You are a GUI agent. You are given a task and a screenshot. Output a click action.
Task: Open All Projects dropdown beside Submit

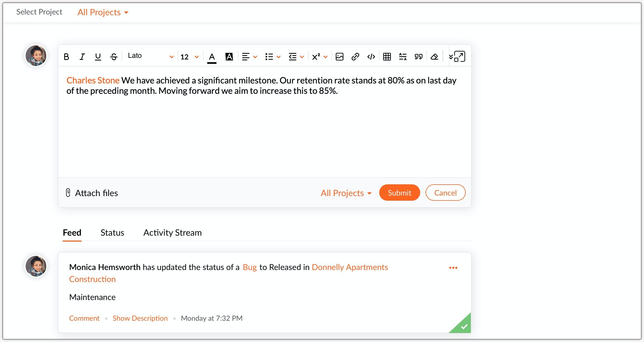click(x=346, y=193)
